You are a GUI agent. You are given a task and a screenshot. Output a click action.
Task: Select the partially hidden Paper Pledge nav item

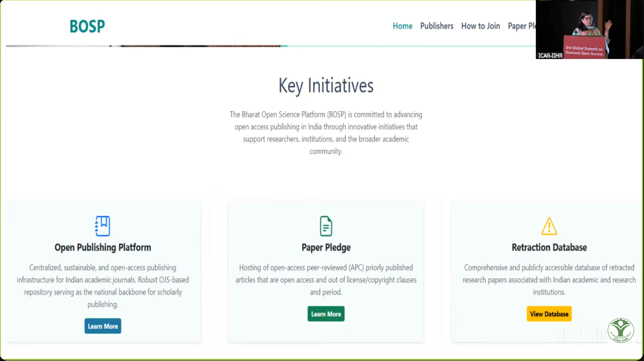[521, 26]
